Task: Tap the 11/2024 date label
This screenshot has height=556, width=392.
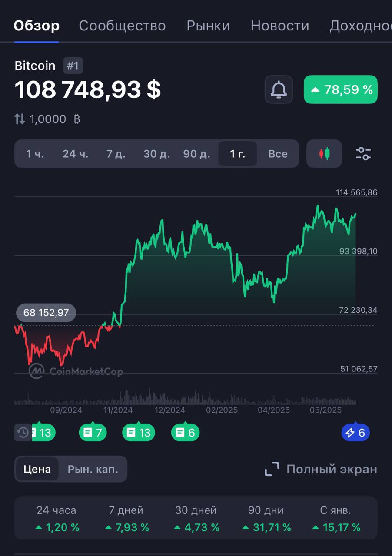Action: tap(118, 410)
